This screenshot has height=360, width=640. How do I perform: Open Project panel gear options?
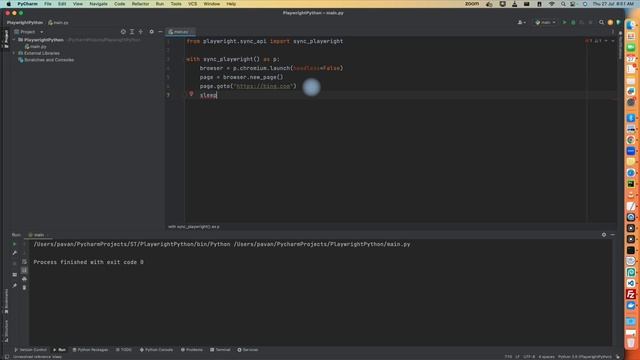151,32
